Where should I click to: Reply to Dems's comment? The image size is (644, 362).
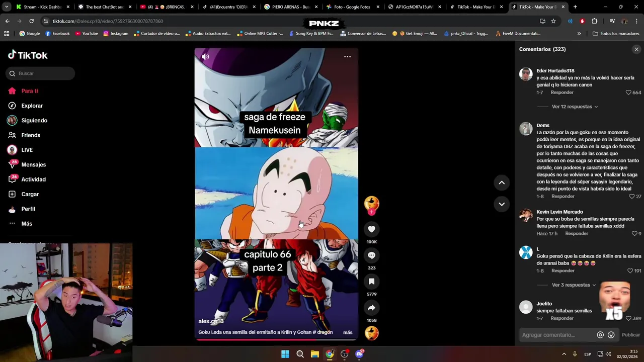(x=563, y=197)
